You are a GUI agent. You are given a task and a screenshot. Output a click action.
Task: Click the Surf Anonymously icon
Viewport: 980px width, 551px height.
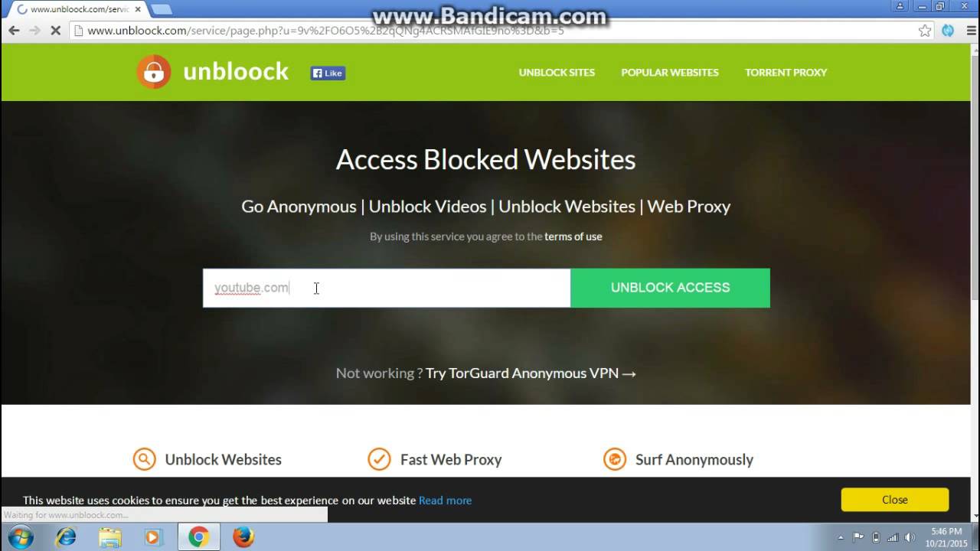click(x=614, y=459)
